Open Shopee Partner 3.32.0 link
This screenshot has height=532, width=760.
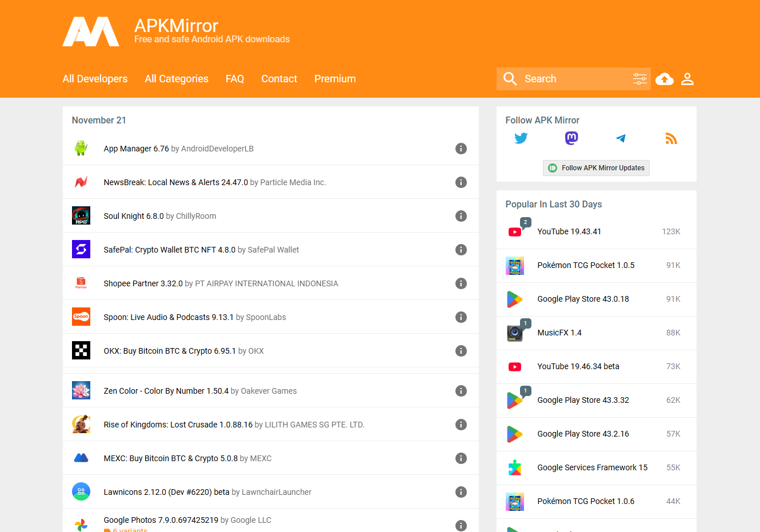[x=143, y=283]
